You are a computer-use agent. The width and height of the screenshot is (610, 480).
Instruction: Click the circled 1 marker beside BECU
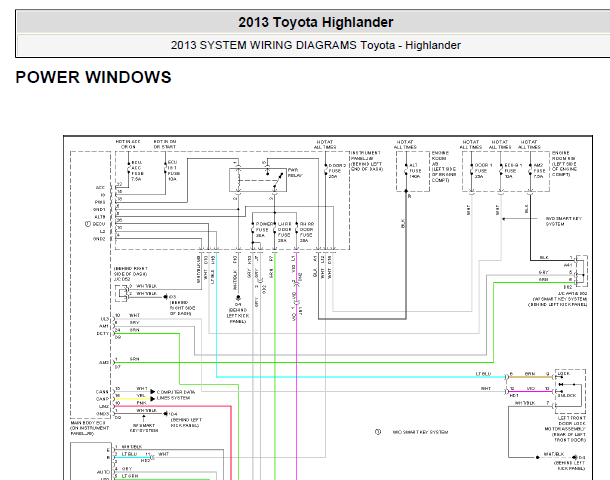[88, 224]
